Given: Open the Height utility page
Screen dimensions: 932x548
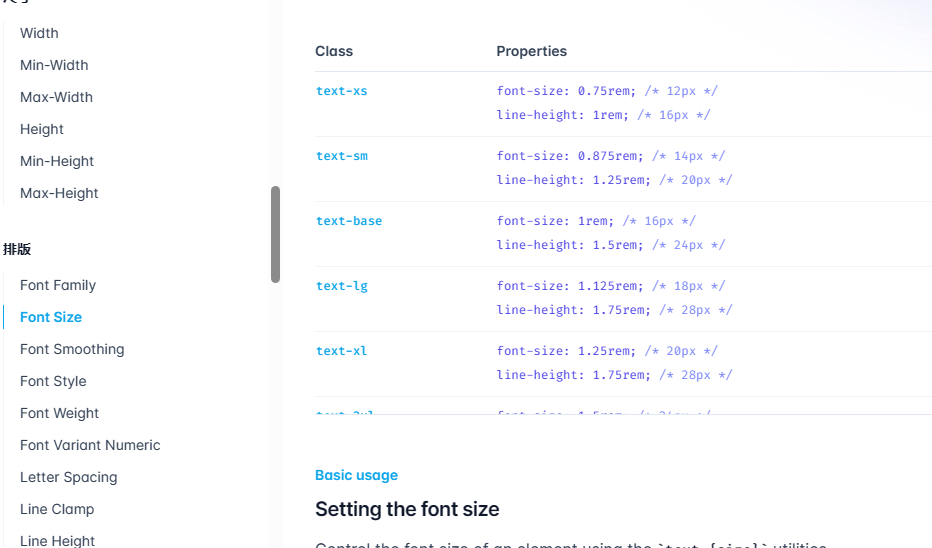Looking at the screenshot, I should (x=42, y=129).
